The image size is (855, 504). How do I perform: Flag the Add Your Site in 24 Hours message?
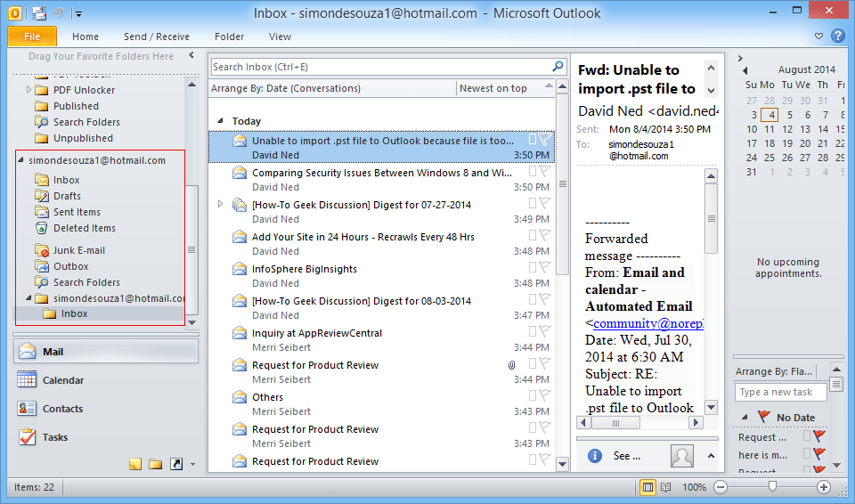545,235
